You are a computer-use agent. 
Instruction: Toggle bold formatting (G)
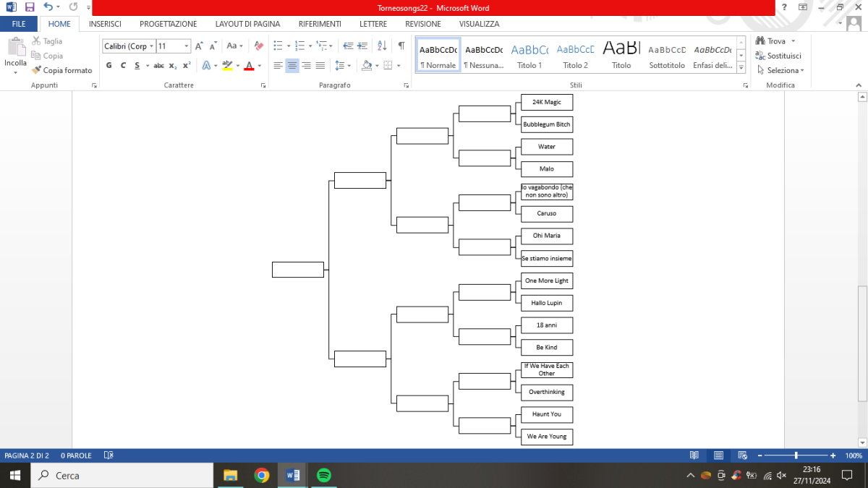109,65
